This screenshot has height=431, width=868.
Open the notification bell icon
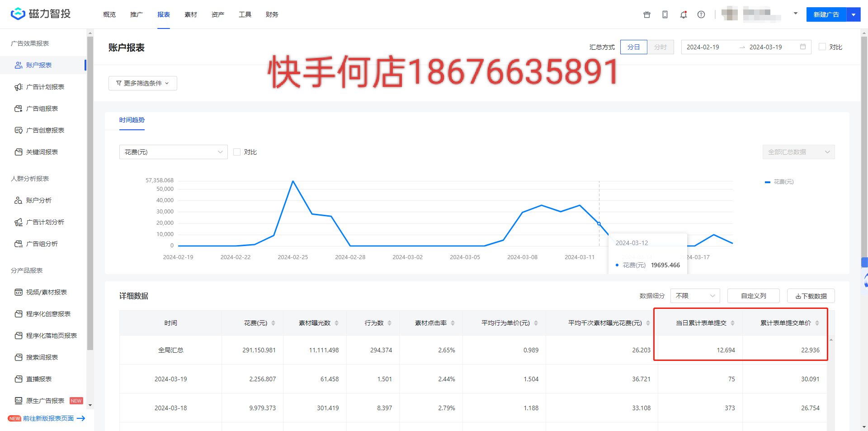(684, 14)
